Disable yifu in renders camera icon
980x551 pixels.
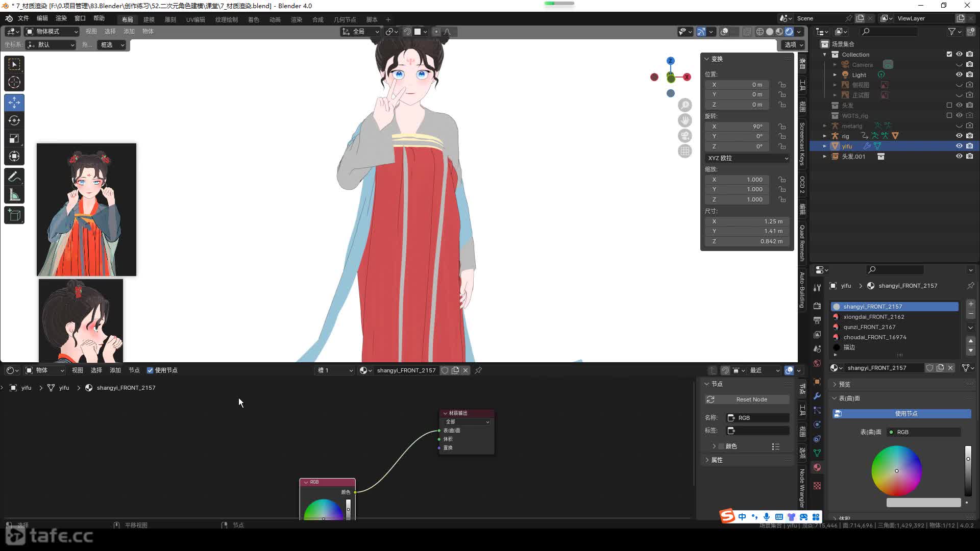pyautogui.click(x=970, y=146)
